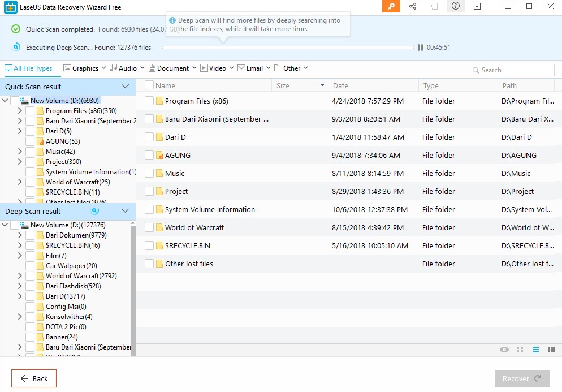Viewport: 562px width, 392px height.
Task: Check the Dari Dokumen(9779) tree checkbox
Action: [x=30, y=235]
